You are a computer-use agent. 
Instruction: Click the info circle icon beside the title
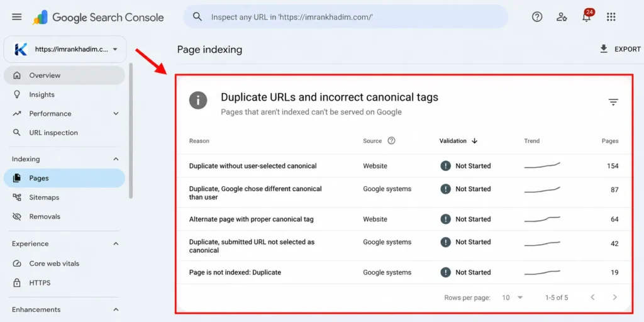[x=198, y=100]
